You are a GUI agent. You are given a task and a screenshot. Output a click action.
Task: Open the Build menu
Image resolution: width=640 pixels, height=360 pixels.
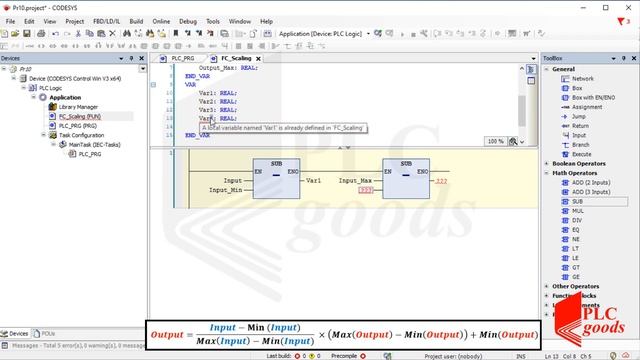click(136, 21)
